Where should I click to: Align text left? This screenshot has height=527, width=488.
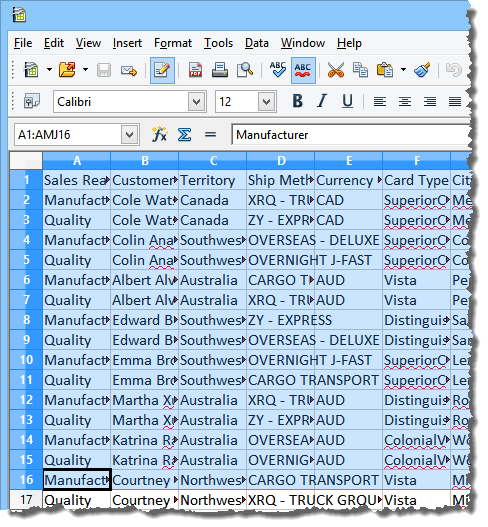(x=380, y=102)
